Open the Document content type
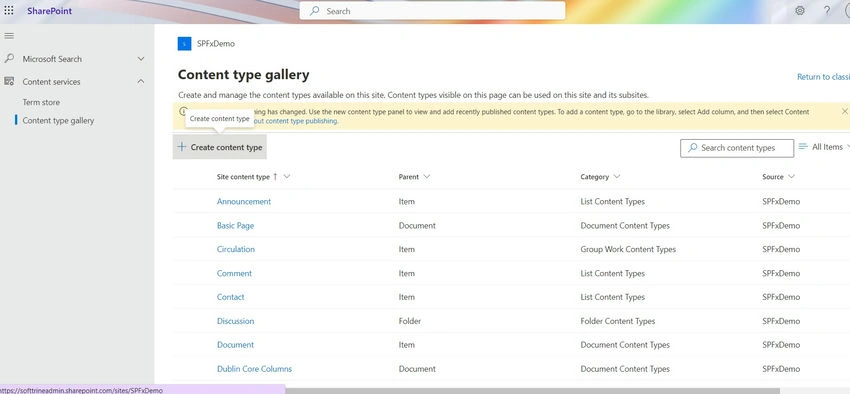Viewport: 850px width, 394px height. [x=235, y=345]
